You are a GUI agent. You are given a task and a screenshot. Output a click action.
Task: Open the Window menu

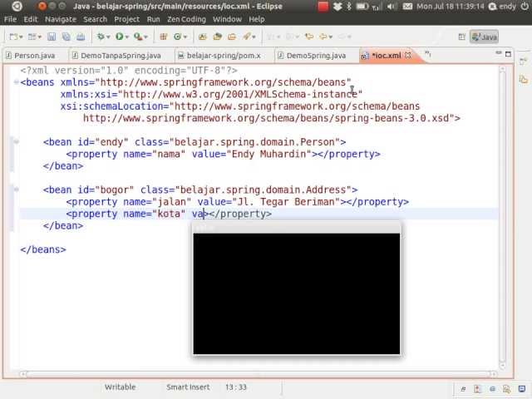tap(227, 19)
